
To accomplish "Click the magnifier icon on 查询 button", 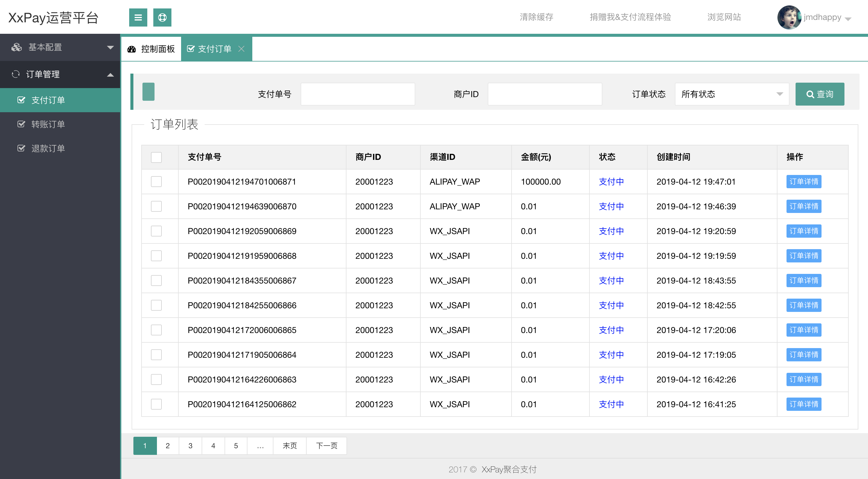I will (810, 95).
